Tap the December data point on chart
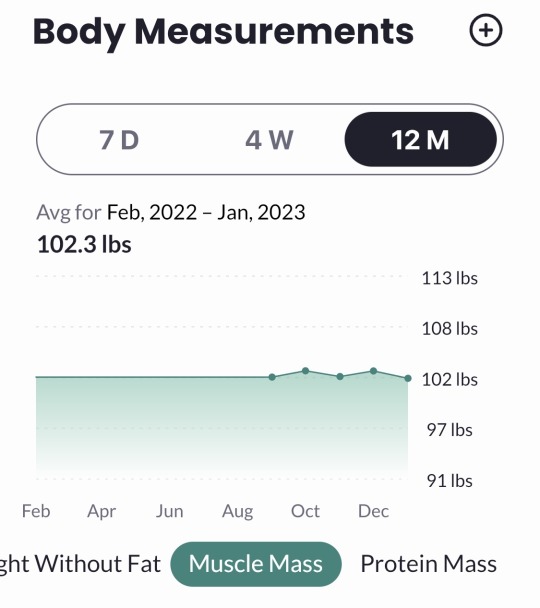 pyautogui.click(x=373, y=371)
